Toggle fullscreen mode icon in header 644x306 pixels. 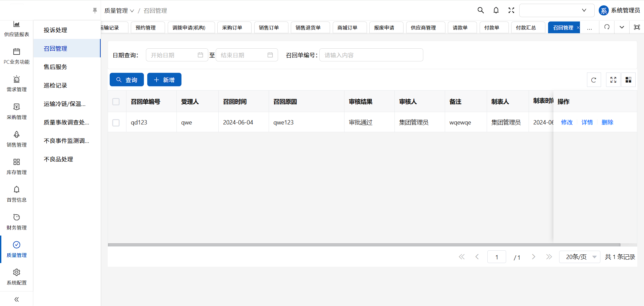coord(511,10)
